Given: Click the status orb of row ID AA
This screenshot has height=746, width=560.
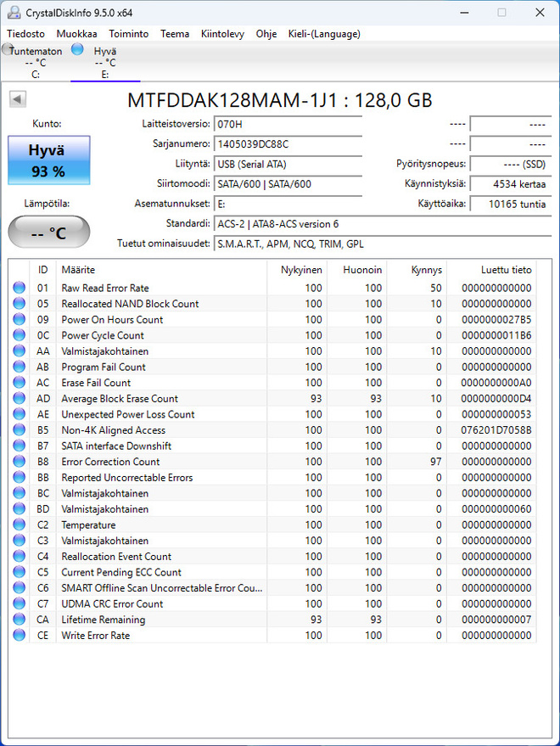Looking at the screenshot, I should (x=19, y=351).
